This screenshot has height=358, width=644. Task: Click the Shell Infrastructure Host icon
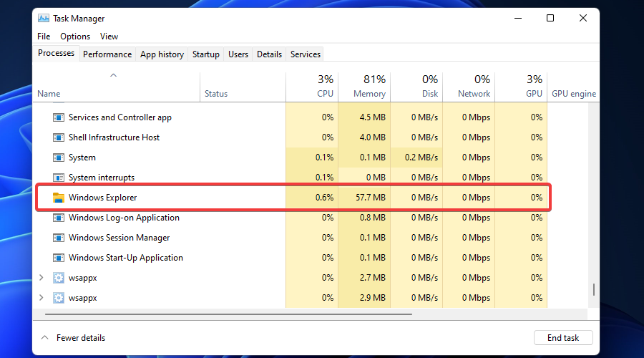point(59,137)
